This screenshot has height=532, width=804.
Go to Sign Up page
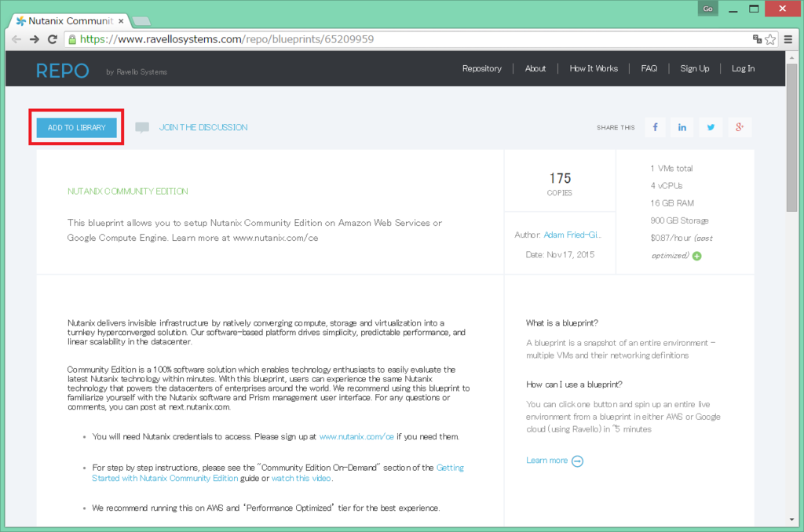click(695, 69)
